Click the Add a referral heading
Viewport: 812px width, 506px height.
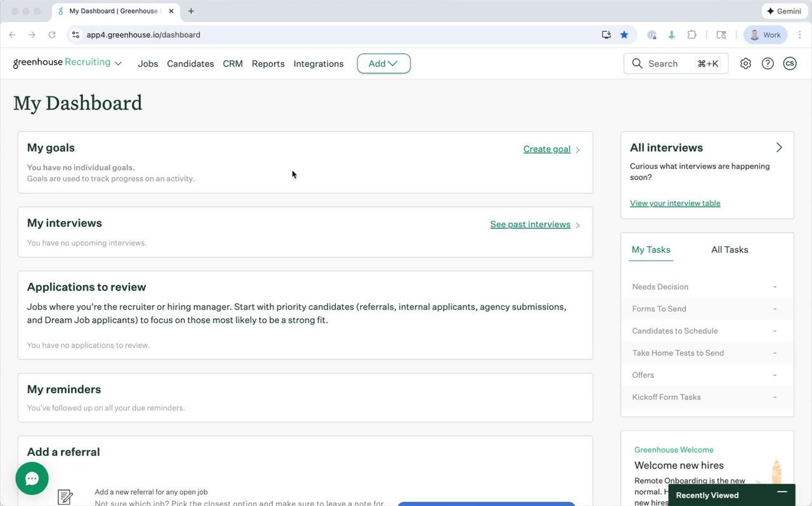63,452
